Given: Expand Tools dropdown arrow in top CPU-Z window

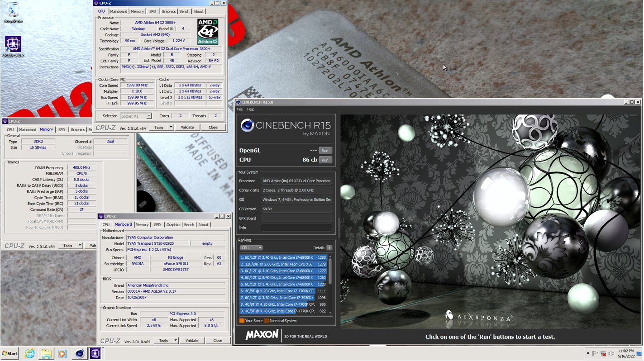Looking at the screenshot, I should [x=171, y=128].
